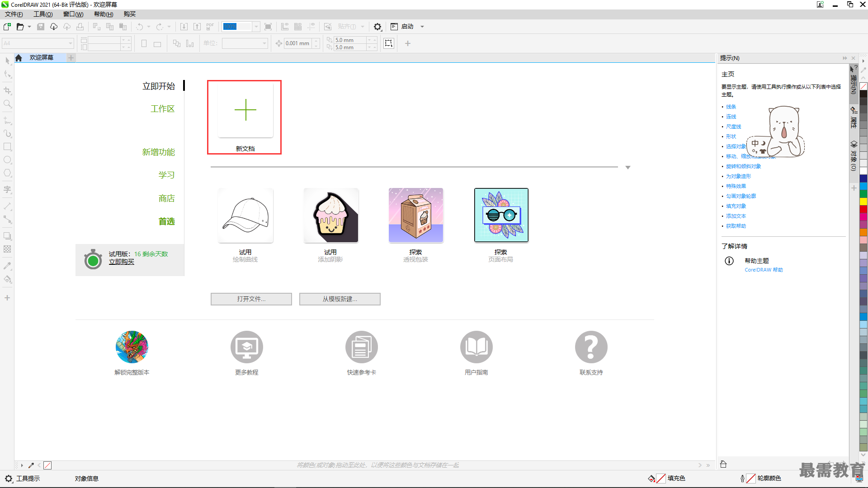Viewport: 868px width, 488px height.
Task: Click the Unlock full version dragon icon
Action: [x=132, y=347]
